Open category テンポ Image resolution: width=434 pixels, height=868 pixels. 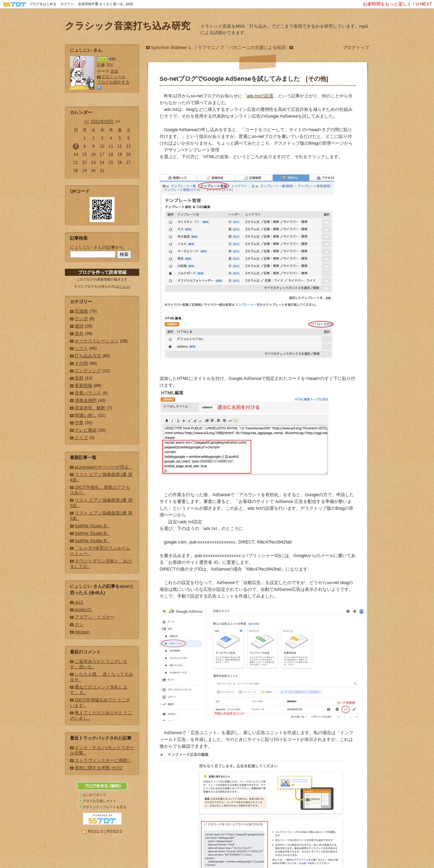(x=81, y=319)
